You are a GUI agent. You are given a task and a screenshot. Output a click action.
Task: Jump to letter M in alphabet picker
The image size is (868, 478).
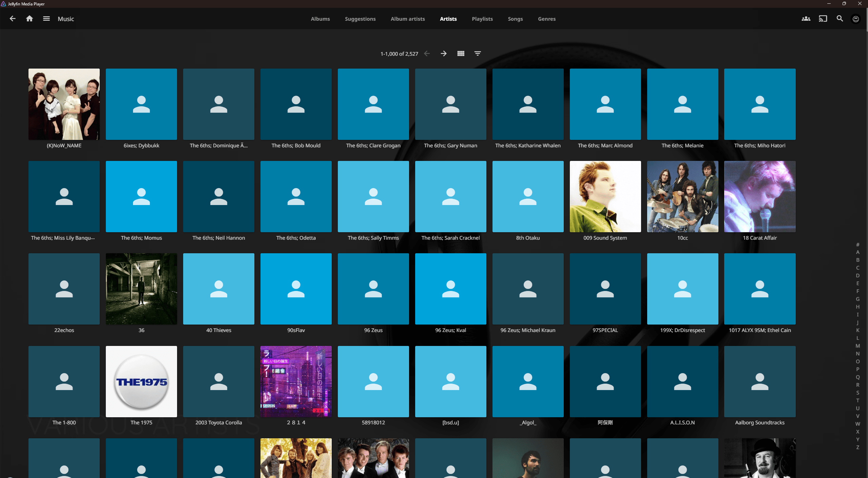click(x=857, y=346)
